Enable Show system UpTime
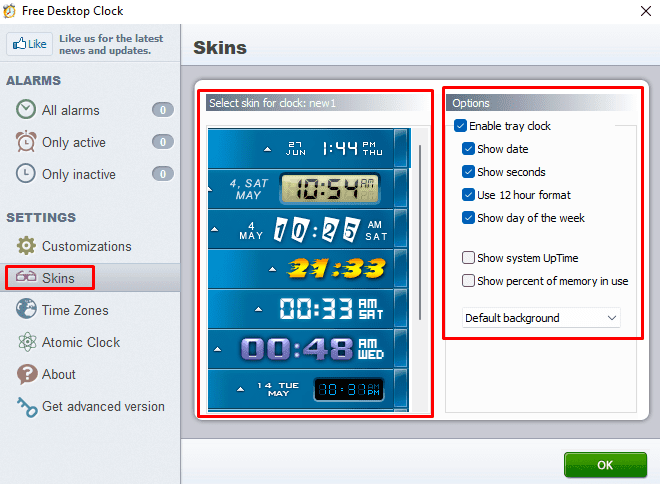 tap(468, 258)
